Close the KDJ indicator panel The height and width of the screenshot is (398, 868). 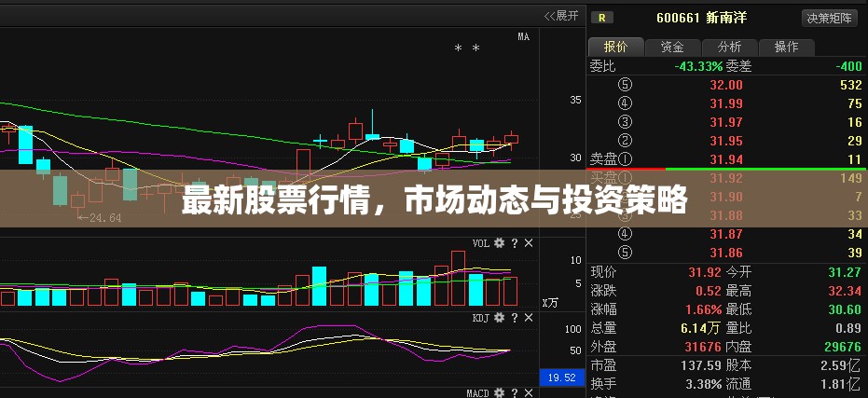(529, 318)
